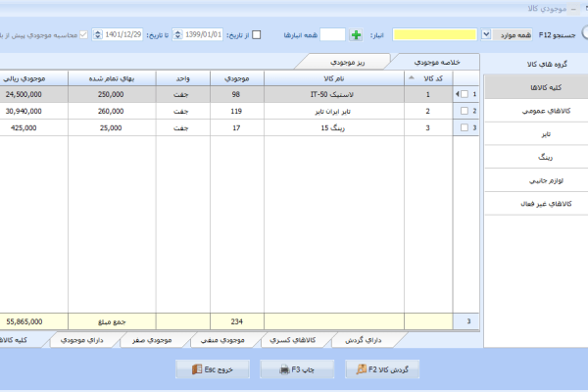588x392 pixels.
Task: Check the row 2 selection checkbox
Action: [x=465, y=111]
